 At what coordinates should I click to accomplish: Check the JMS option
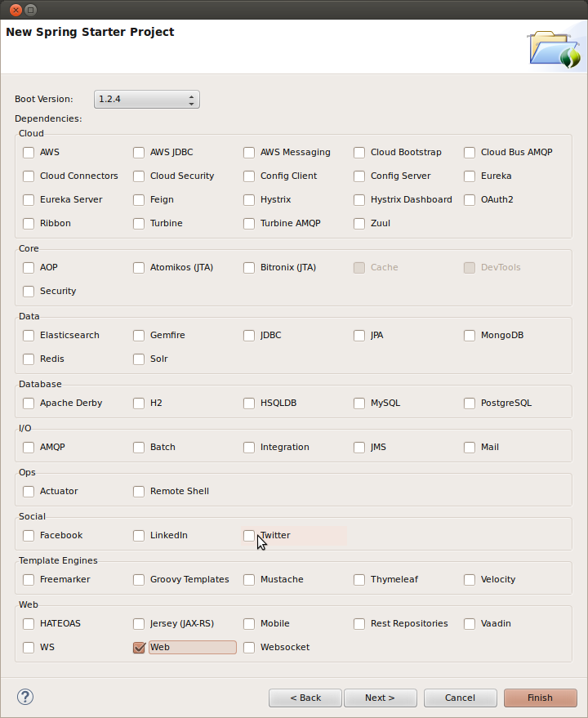[359, 448]
